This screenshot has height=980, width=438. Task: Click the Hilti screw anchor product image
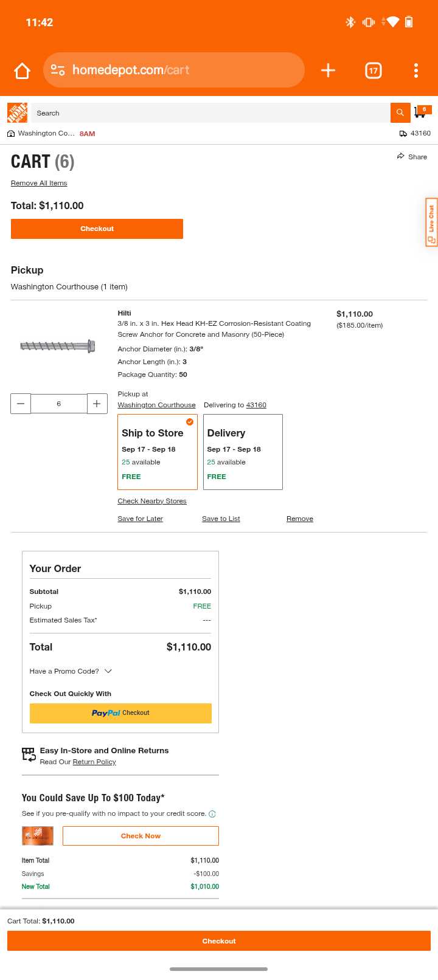(x=58, y=346)
